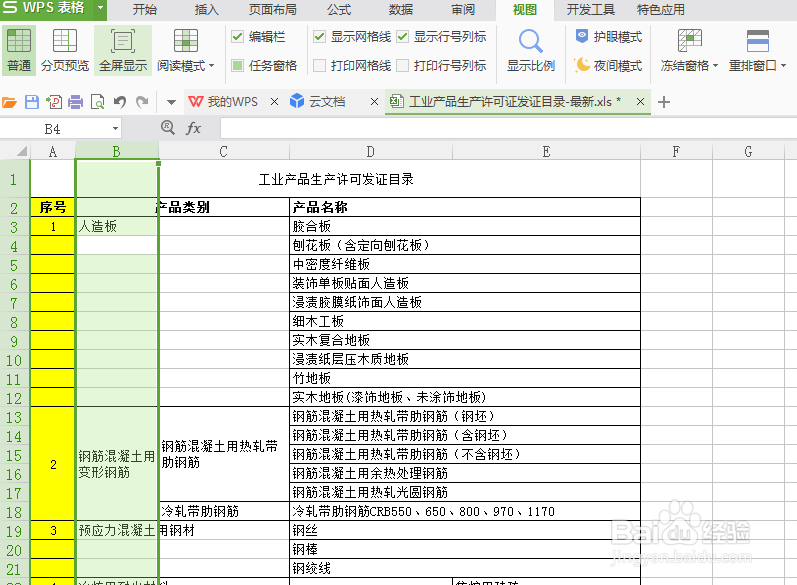Close the 我的WPS tab
The width and height of the screenshot is (797, 585).
pyautogui.click(x=274, y=102)
